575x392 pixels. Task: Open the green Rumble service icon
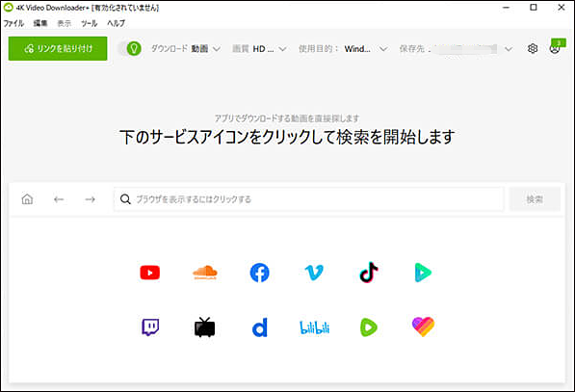pyautogui.click(x=369, y=327)
